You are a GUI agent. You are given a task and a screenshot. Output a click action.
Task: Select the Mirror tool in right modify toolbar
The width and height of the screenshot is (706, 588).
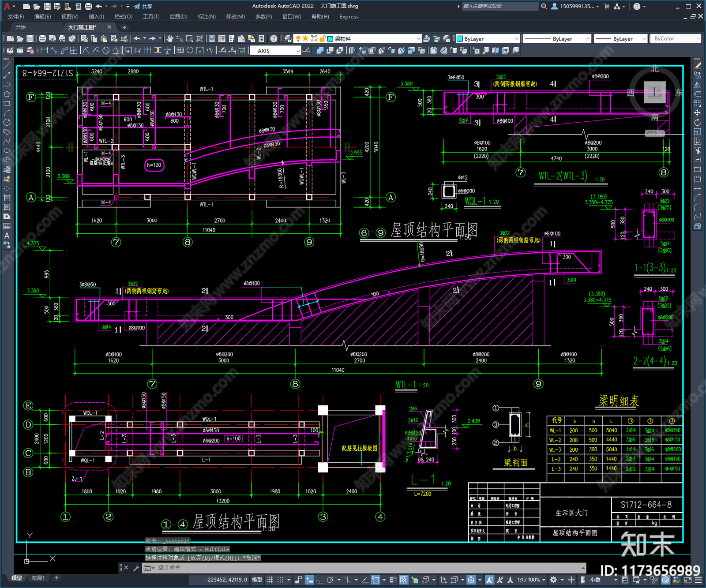(x=697, y=85)
